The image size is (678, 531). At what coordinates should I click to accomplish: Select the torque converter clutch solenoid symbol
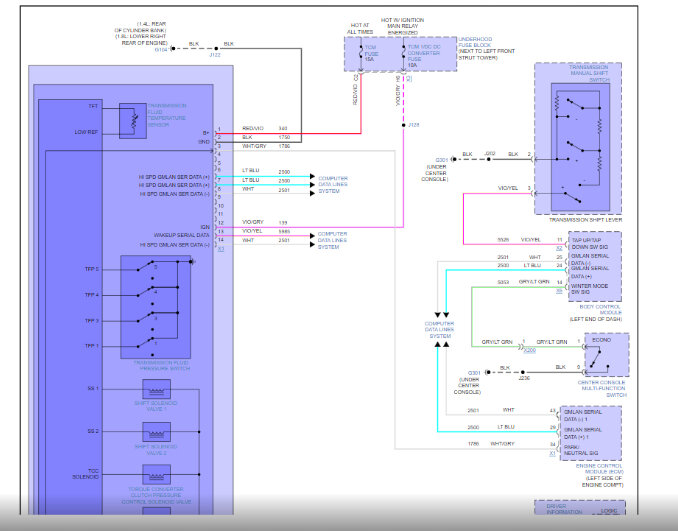point(156,473)
